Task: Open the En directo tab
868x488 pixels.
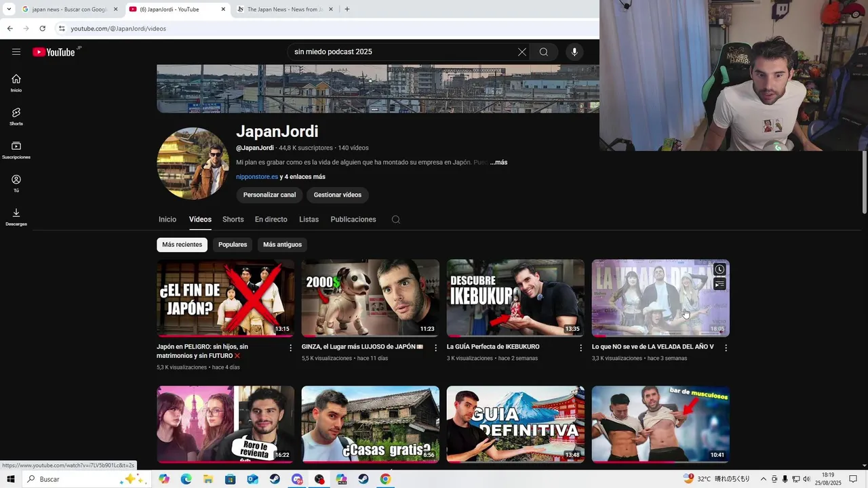Action: [271, 220]
